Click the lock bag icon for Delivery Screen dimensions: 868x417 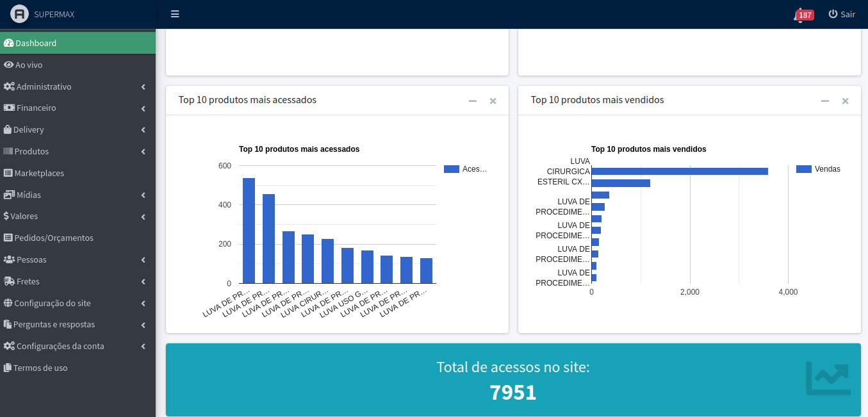pyautogui.click(x=8, y=129)
